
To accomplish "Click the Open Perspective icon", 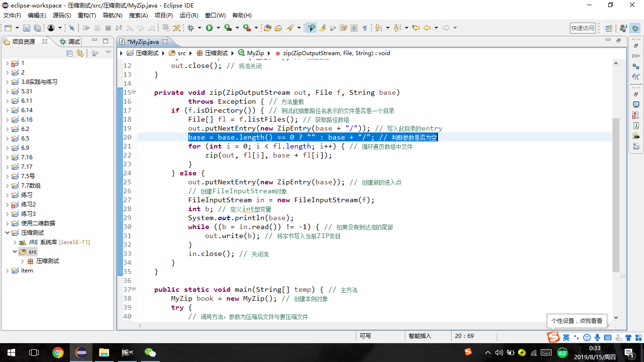I will point(609,28).
